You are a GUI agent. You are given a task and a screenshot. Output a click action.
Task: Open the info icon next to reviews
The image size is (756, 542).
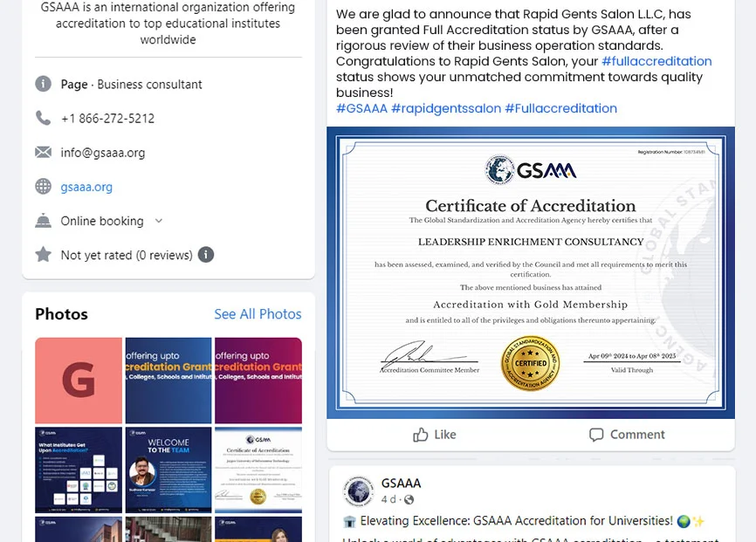206,255
